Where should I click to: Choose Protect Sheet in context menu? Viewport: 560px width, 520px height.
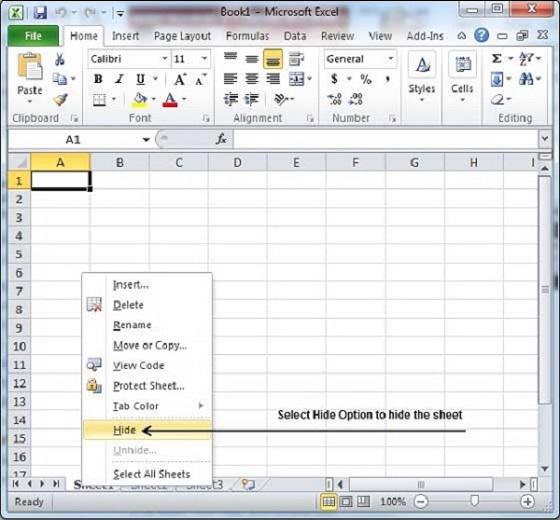147,386
